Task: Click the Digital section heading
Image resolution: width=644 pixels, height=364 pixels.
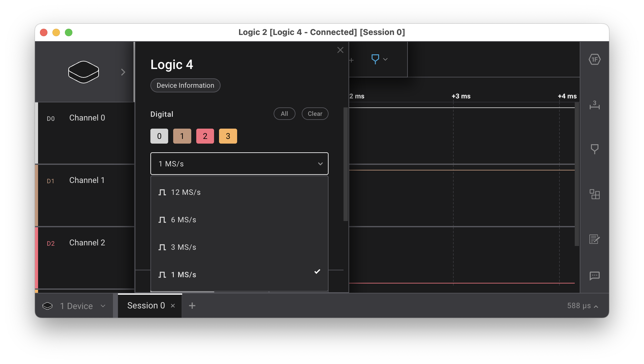Action: tap(162, 114)
